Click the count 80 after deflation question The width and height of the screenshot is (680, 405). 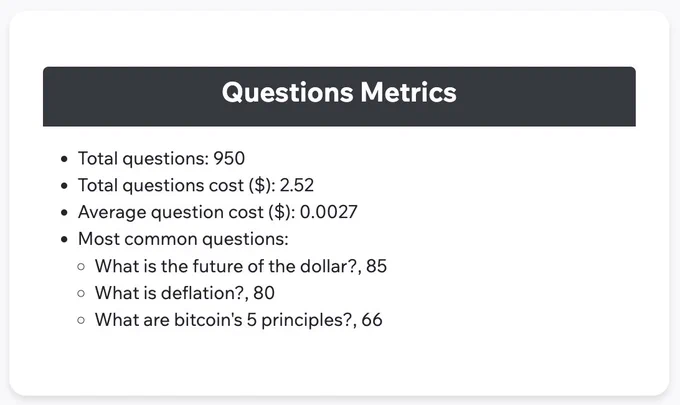point(264,293)
